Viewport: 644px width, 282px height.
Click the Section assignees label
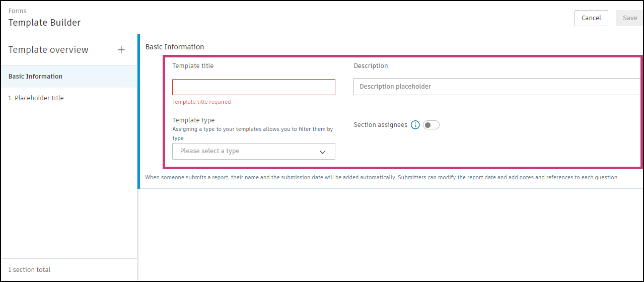click(x=380, y=125)
